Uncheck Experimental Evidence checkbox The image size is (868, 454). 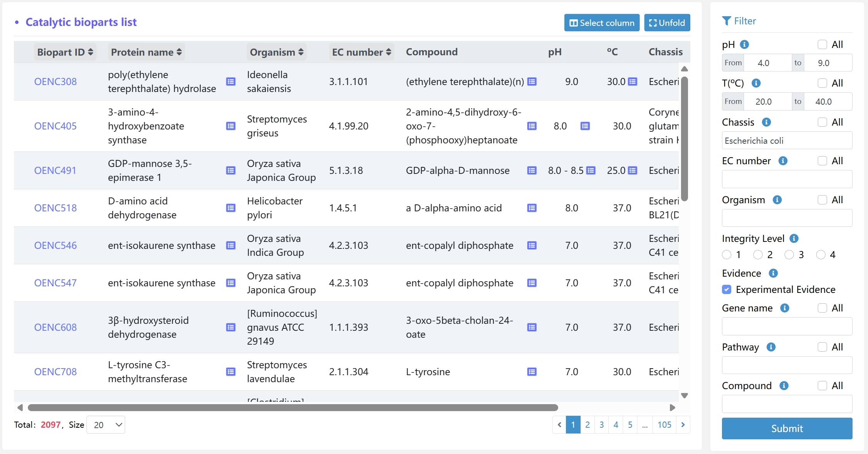point(727,289)
